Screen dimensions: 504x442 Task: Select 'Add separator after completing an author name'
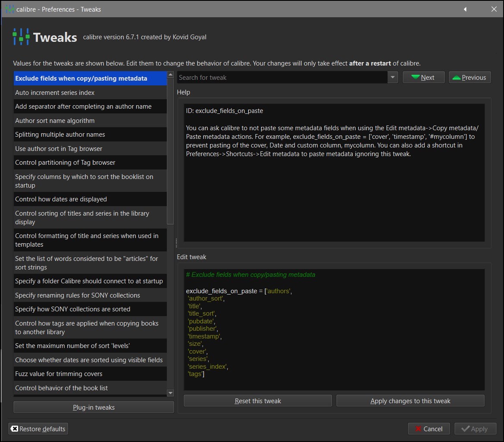click(x=90, y=107)
